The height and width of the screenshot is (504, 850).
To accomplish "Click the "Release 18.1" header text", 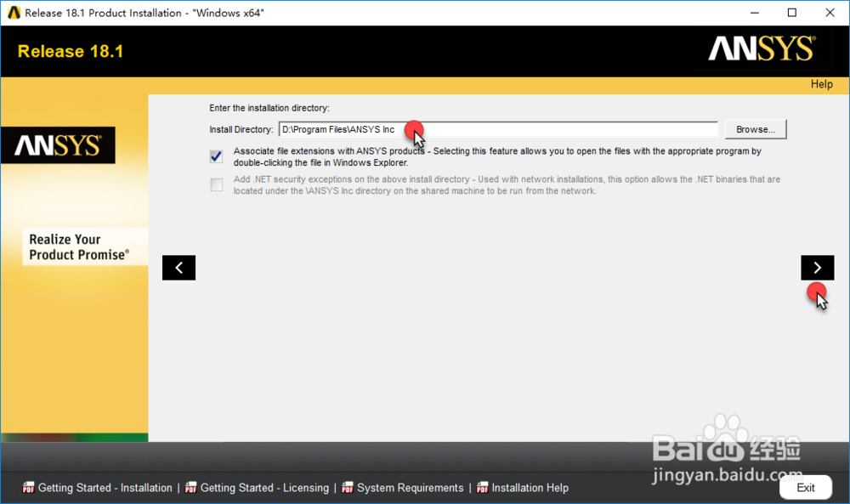I will 71,52.
